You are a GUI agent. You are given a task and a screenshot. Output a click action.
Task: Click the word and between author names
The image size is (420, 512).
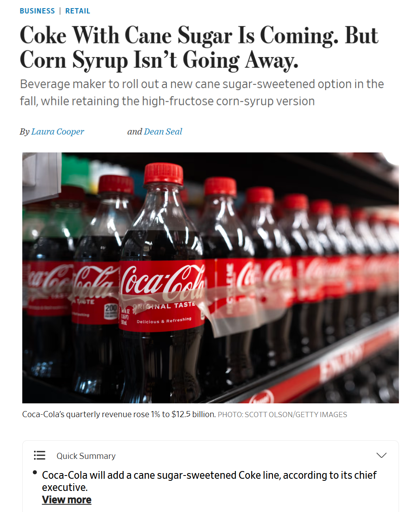(x=134, y=131)
